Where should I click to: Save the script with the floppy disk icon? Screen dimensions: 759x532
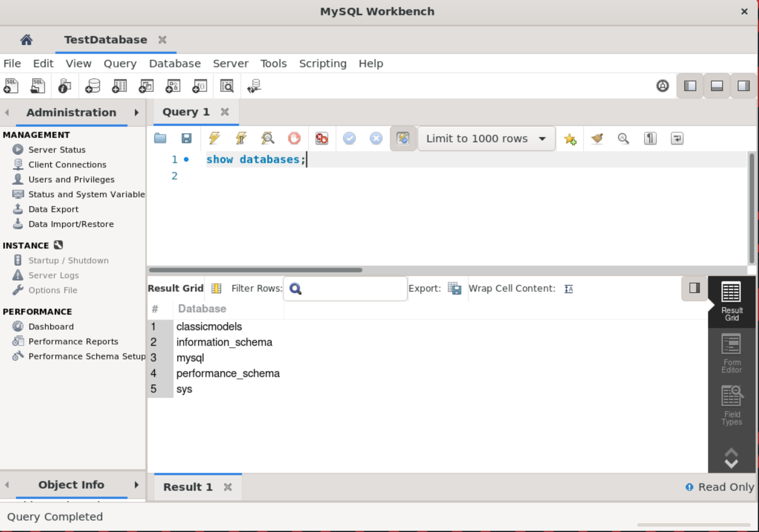tap(187, 139)
